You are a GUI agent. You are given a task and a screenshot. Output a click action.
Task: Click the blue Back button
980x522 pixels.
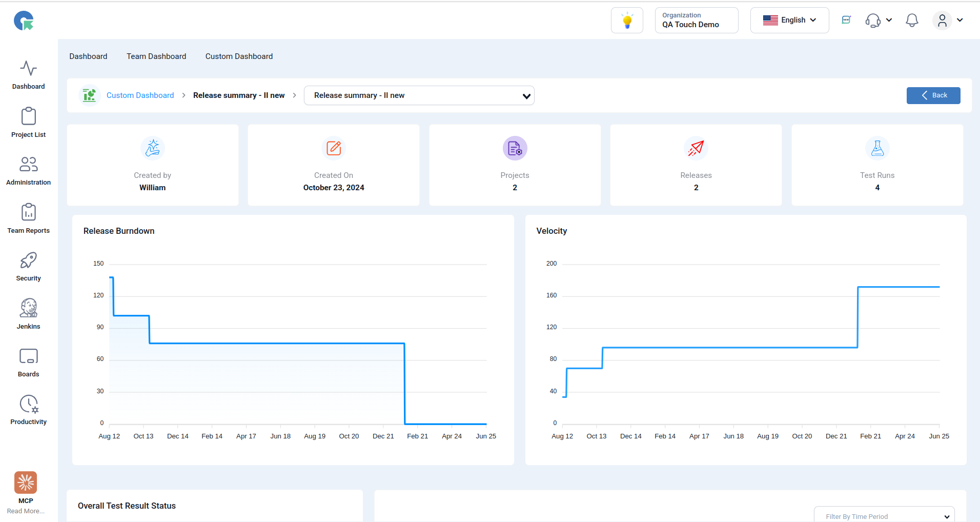tap(933, 95)
